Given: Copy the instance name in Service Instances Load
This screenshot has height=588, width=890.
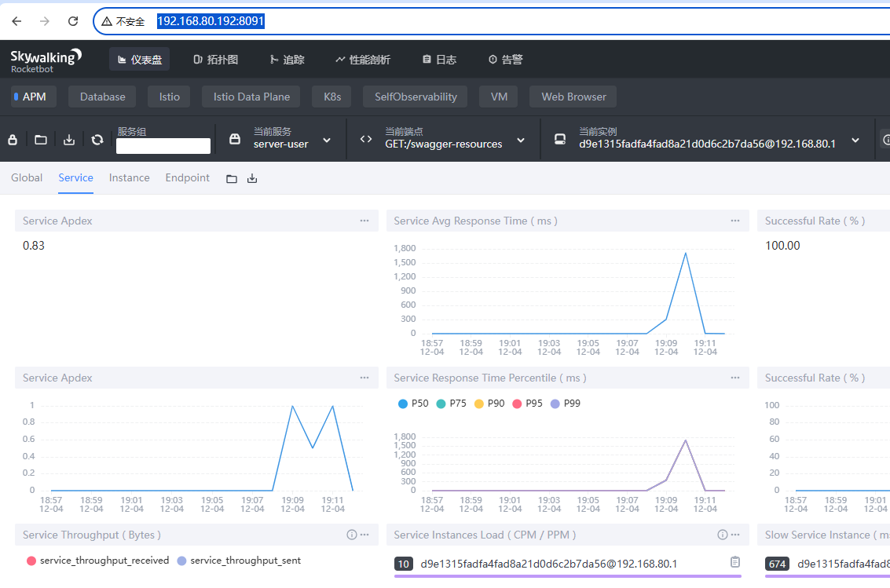Looking at the screenshot, I should (x=735, y=562).
